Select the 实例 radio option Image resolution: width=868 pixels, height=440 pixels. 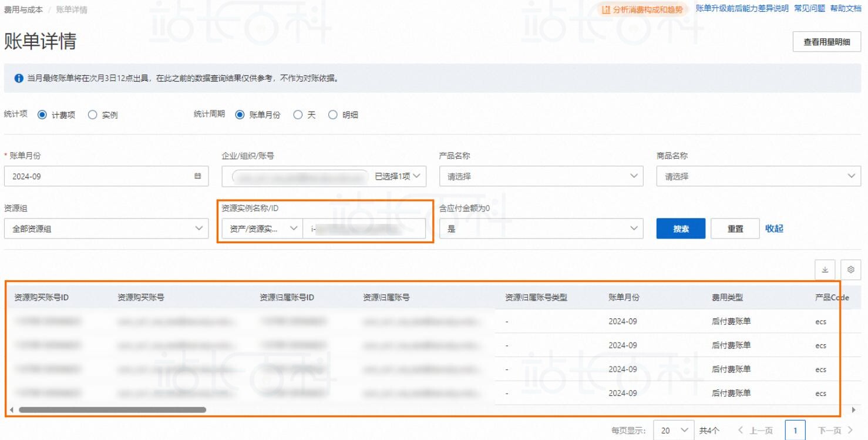(x=92, y=115)
